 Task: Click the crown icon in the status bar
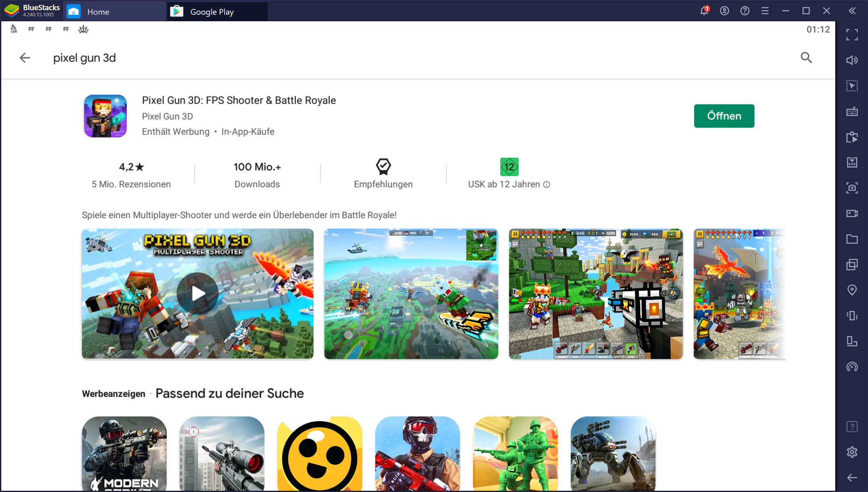[83, 29]
